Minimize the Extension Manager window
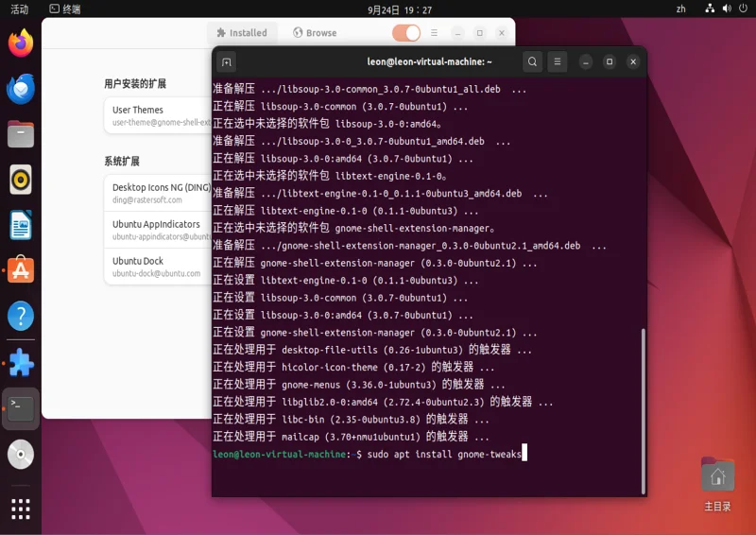 [x=457, y=33]
